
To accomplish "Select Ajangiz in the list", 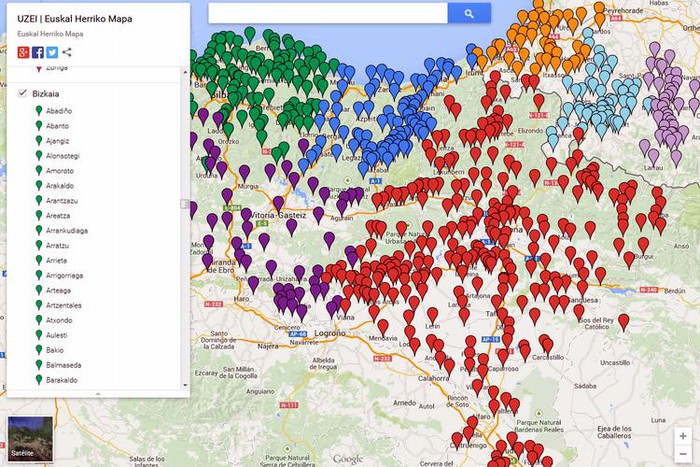I will click(58, 141).
